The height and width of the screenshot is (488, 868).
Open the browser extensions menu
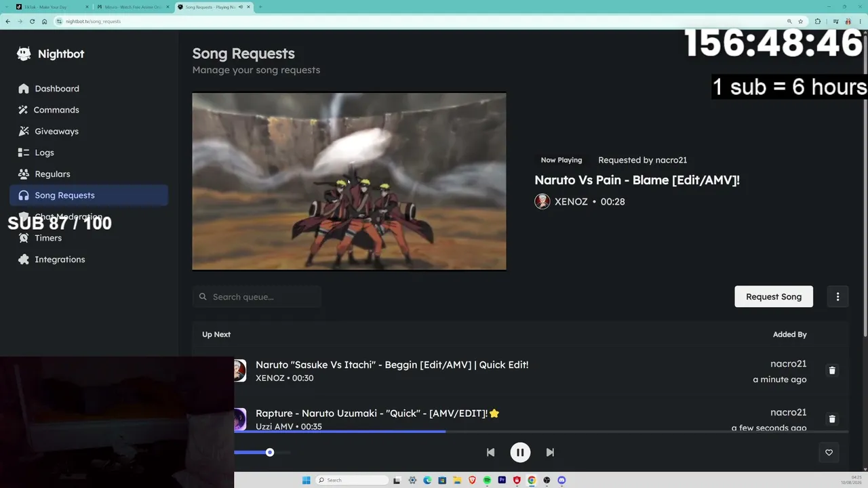tap(818, 21)
